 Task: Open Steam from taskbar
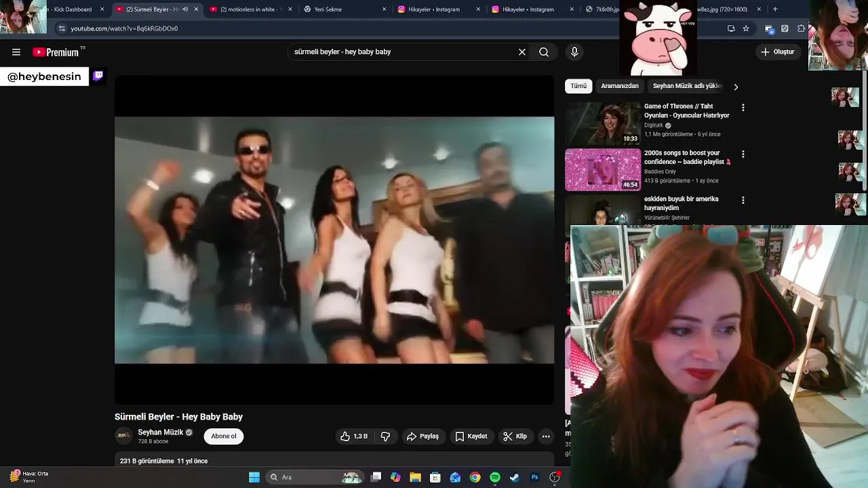point(515,477)
